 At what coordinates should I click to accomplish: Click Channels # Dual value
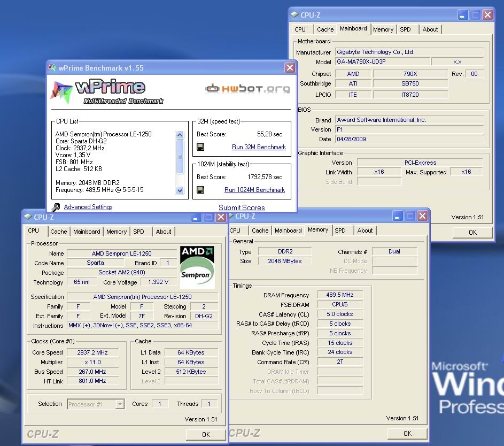click(x=394, y=251)
